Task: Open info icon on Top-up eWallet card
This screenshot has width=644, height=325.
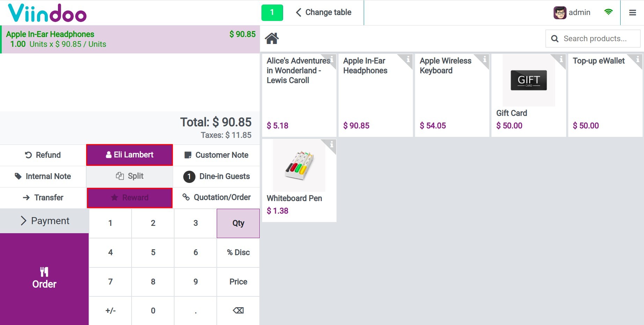Action: [x=638, y=59]
